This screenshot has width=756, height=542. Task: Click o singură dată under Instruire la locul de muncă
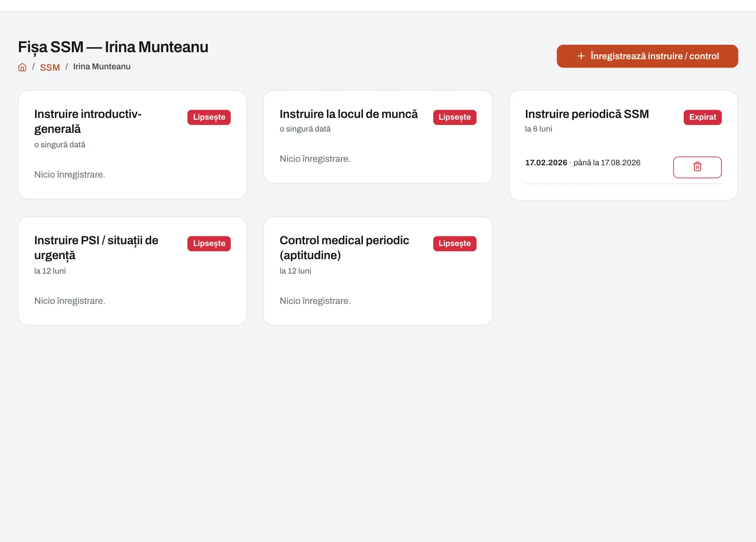click(305, 129)
